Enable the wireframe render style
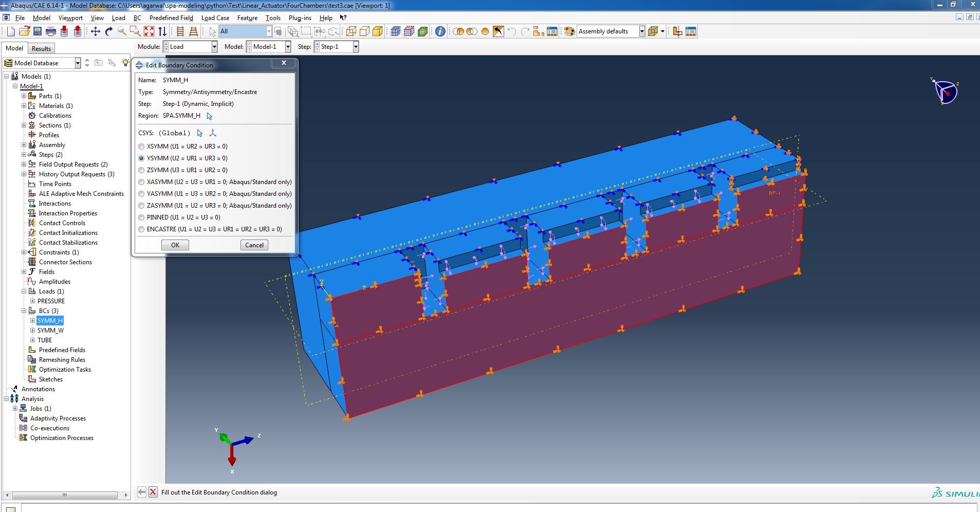 coord(351,31)
